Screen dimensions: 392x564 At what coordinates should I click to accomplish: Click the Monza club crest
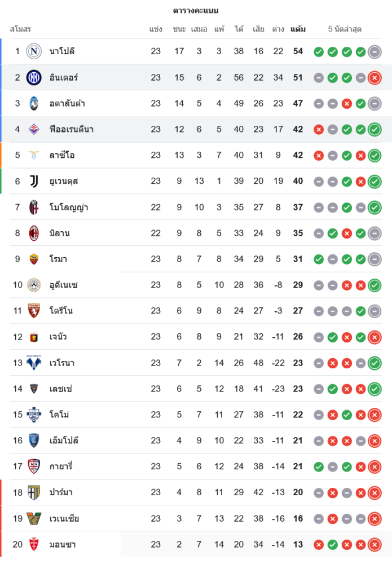click(x=34, y=544)
